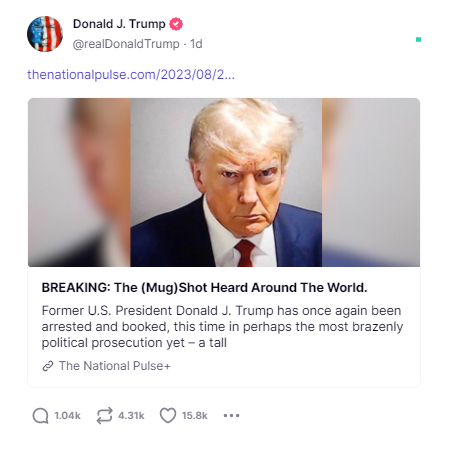This screenshot has height=466, width=455.
Task: Open the mugshot preview image
Action: 226,182
